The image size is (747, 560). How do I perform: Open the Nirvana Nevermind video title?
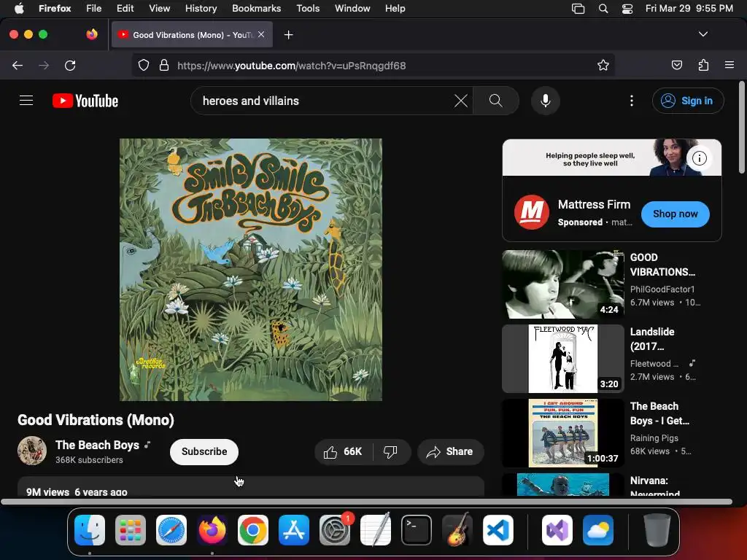tap(655, 486)
